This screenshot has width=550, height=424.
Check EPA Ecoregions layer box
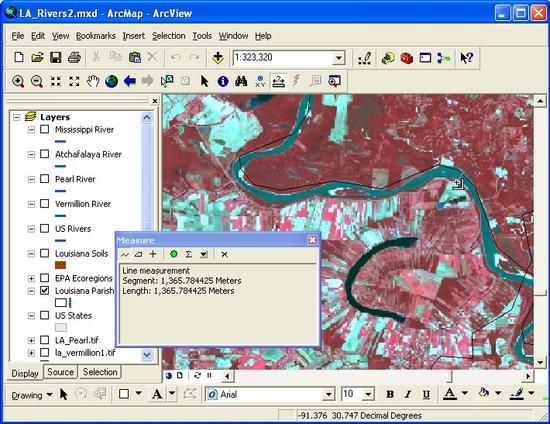coord(45,278)
